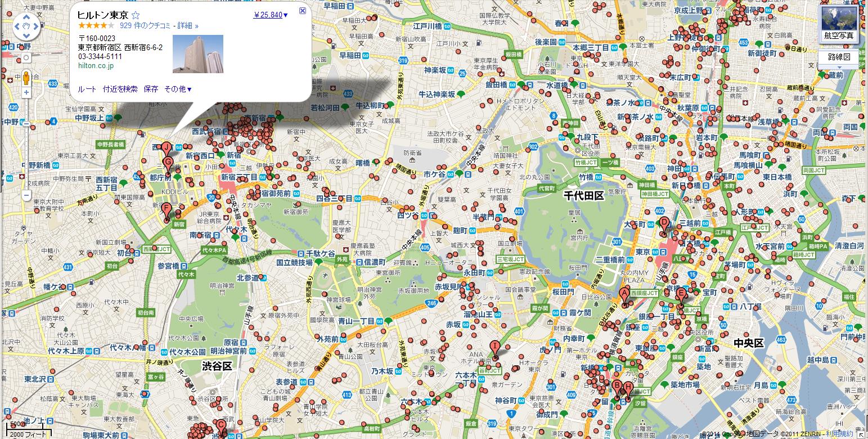Click the 水天宮前 station label
This screenshot has width=868, height=439.
coord(770,246)
